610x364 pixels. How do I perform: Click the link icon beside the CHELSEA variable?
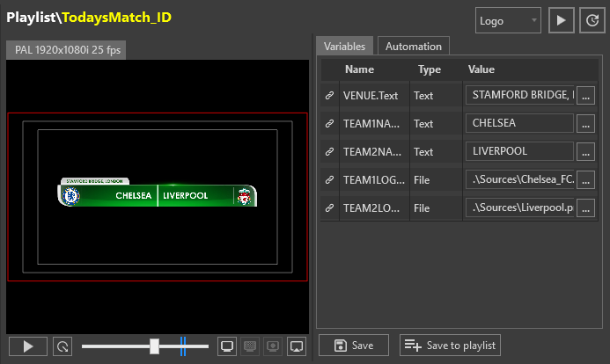pyautogui.click(x=330, y=123)
